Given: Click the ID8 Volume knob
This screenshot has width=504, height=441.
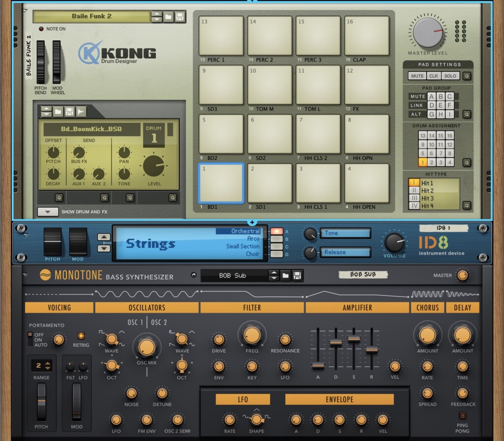Looking at the screenshot, I should click(x=395, y=243).
